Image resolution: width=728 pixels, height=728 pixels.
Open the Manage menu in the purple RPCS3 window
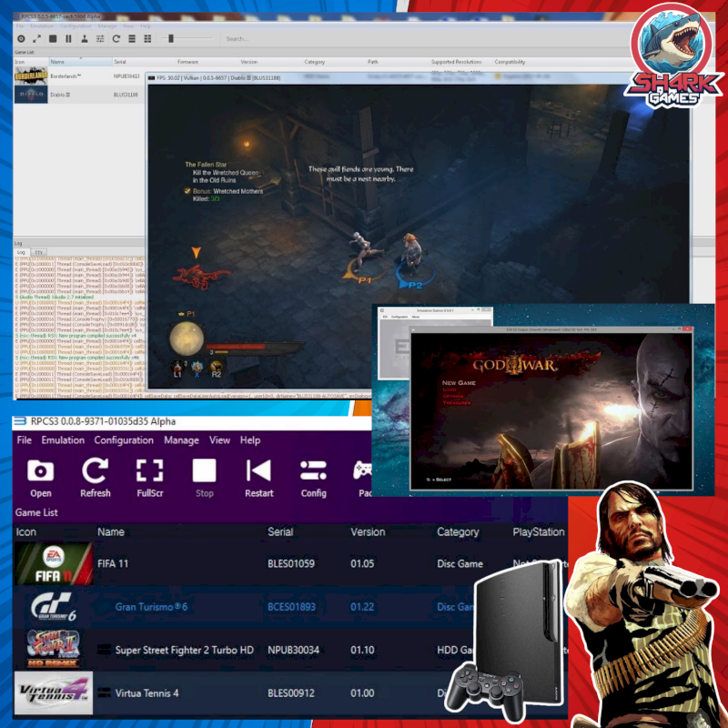coord(181,440)
